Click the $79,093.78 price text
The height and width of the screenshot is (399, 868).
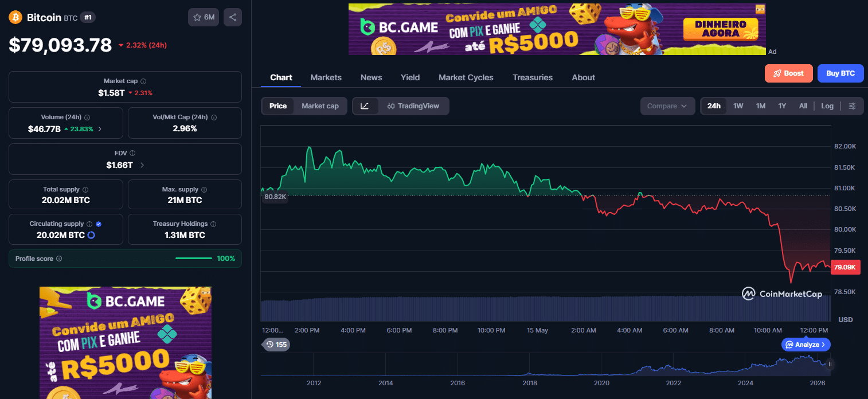(60, 45)
